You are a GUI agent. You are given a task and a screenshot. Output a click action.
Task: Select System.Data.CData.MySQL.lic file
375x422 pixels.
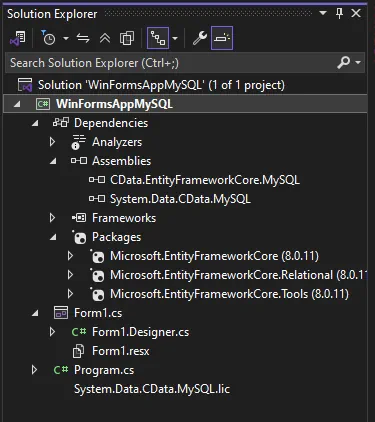[152, 389]
